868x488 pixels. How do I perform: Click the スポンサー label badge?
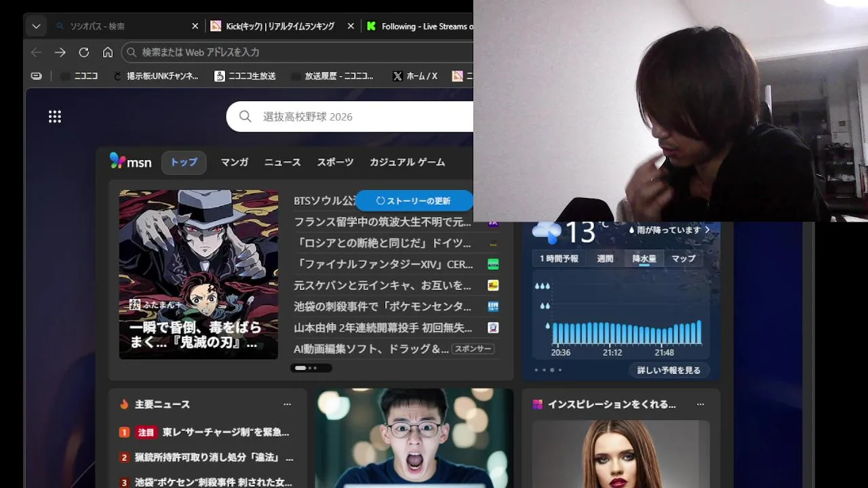click(x=473, y=349)
